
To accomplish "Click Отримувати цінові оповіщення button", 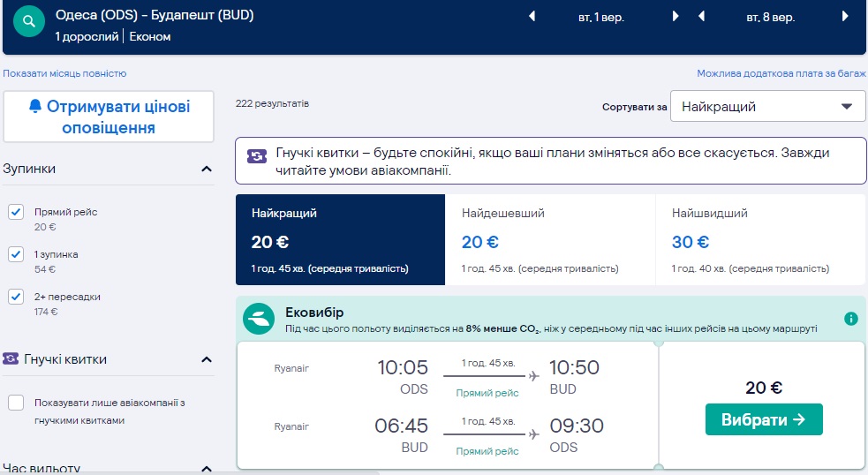I will pyautogui.click(x=109, y=117).
